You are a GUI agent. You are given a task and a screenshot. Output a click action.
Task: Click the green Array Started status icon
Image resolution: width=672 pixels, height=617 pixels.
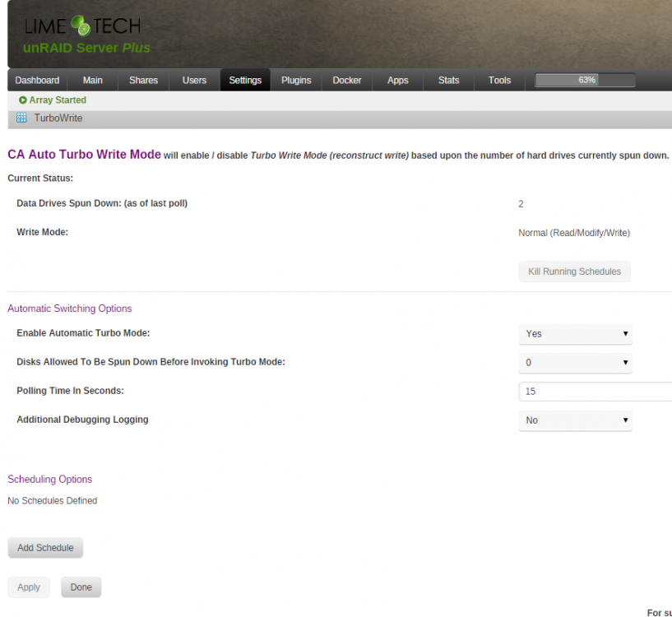coord(23,100)
